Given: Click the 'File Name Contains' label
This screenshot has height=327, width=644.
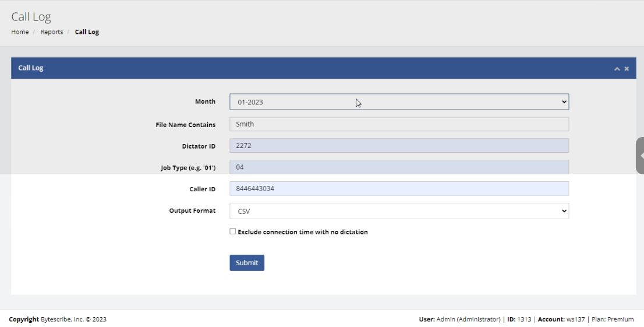Looking at the screenshot, I should [185, 125].
